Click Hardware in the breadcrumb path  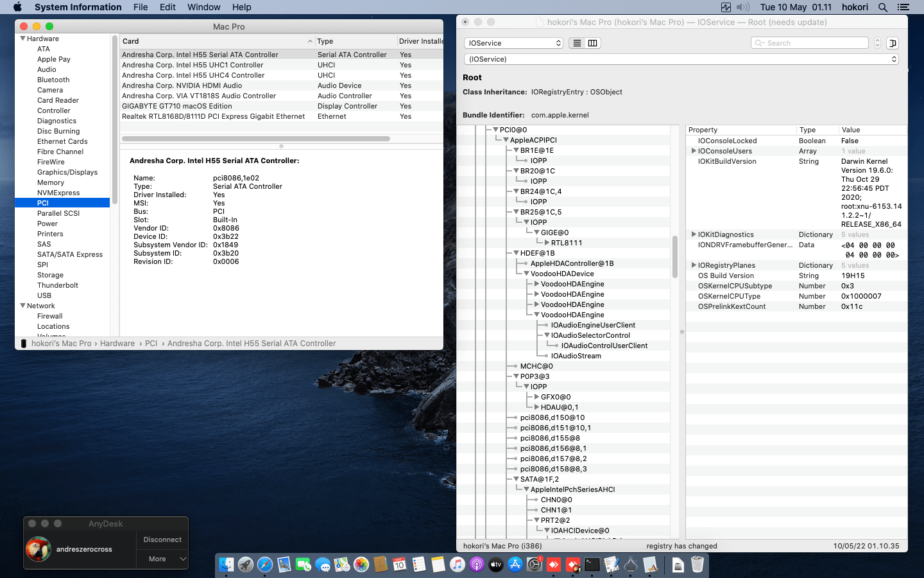(x=118, y=344)
